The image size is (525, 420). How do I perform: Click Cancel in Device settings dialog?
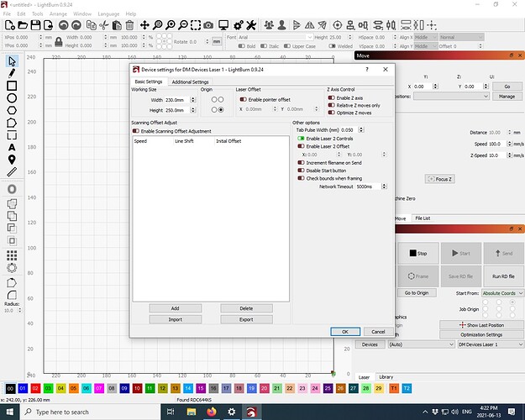pos(378,332)
